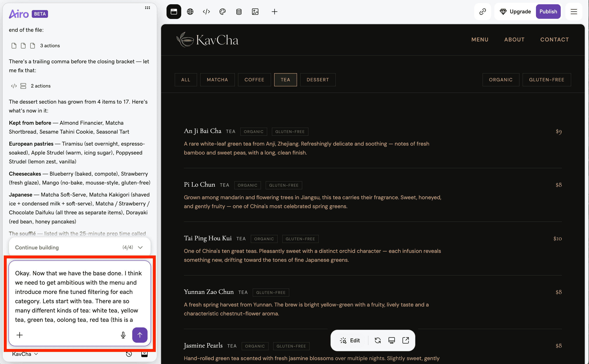Screen dimensions: 589x364
Task: Copy site link with the chain icon
Action: [x=483, y=12]
